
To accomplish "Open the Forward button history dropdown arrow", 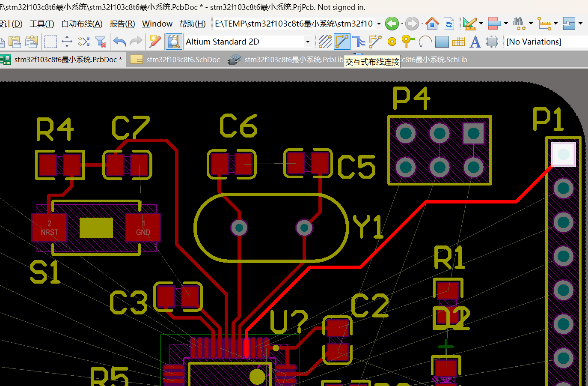I will click(x=422, y=24).
